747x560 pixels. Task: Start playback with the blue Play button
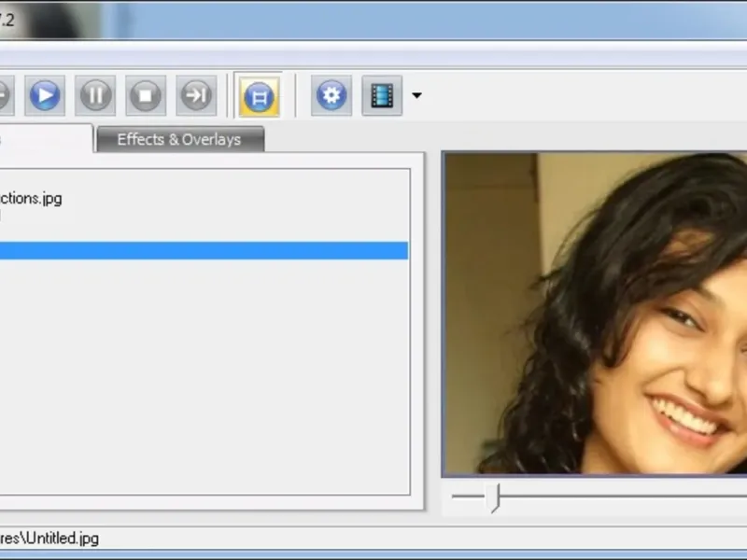click(45, 96)
